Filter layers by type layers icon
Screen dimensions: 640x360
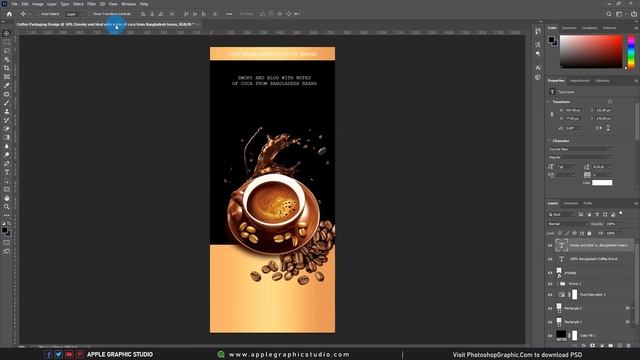(x=597, y=214)
